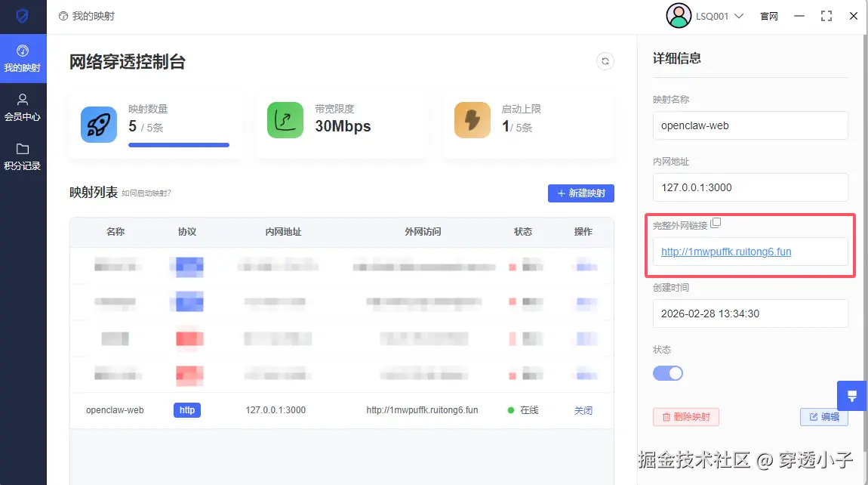Click the refresh icon beside the console title
The width and height of the screenshot is (868, 485).
(x=605, y=61)
